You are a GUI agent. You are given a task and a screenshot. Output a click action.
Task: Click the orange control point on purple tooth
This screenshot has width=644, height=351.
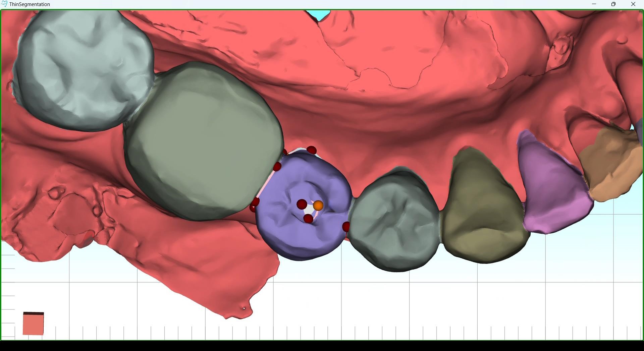tap(318, 206)
